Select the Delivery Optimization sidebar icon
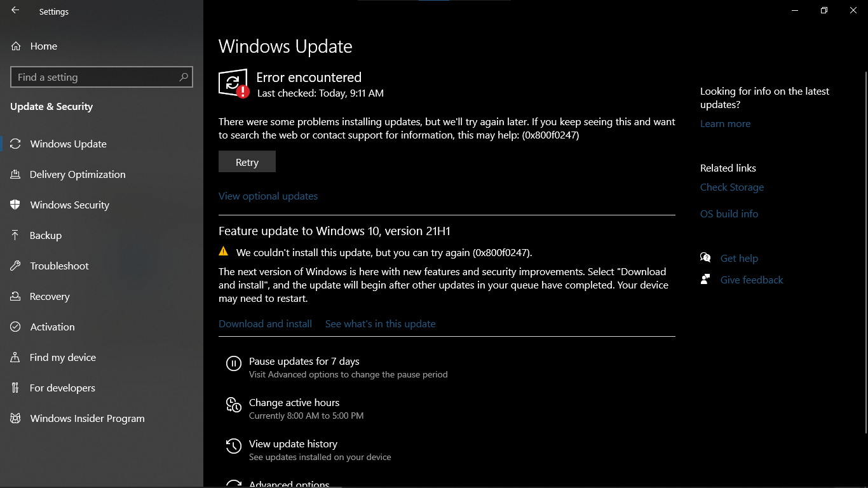 pyautogui.click(x=16, y=174)
